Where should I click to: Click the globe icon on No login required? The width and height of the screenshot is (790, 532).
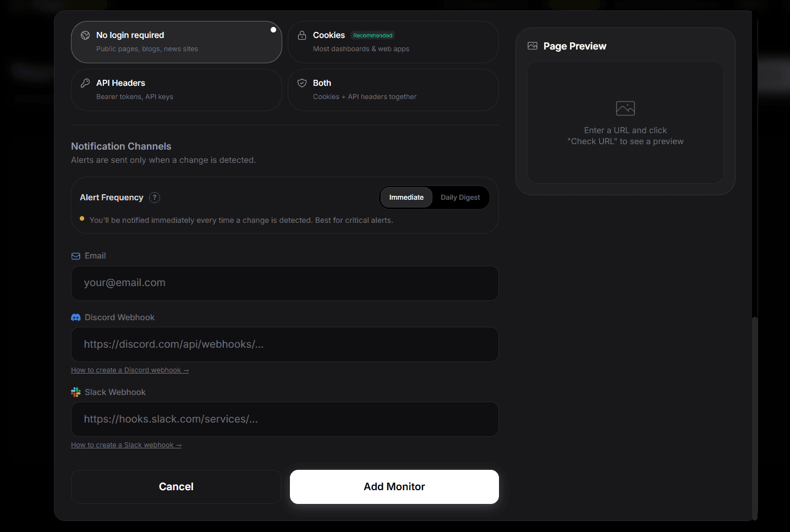(x=85, y=35)
